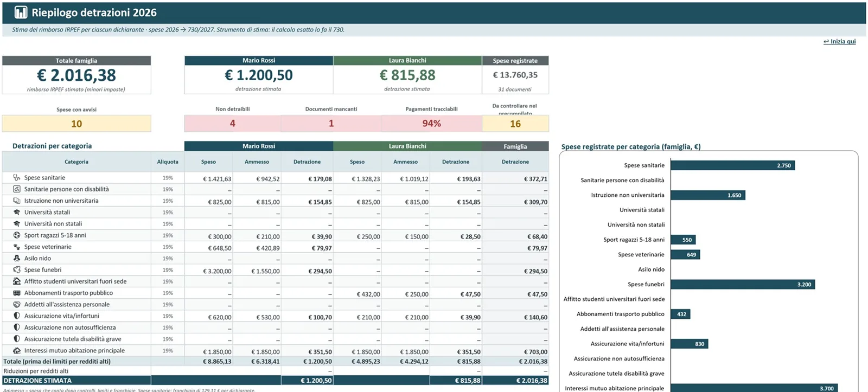This screenshot has width=868, height=392.
Task: Click the DETRAZIONE STIMATA family total € 2.016,38
Action: click(515, 381)
